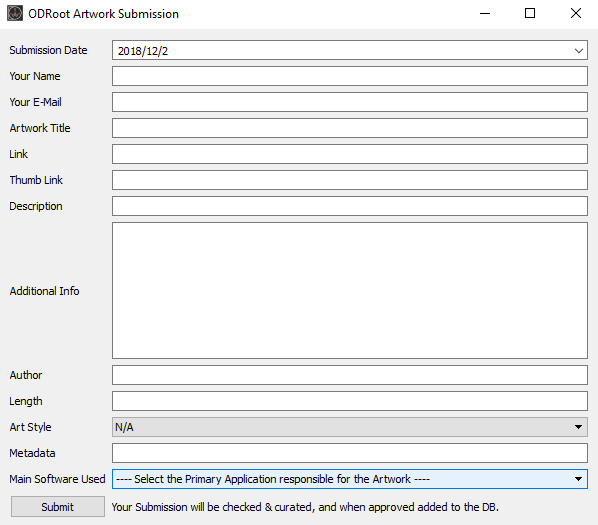Click the N/A Art Style value
The image size is (598, 525).
click(x=124, y=427)
